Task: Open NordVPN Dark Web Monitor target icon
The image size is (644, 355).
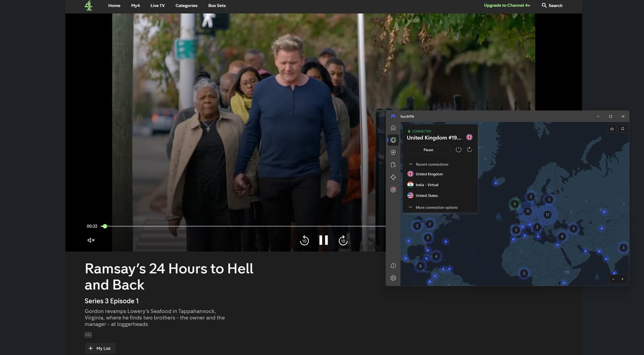Action: [x=393, y=189]
